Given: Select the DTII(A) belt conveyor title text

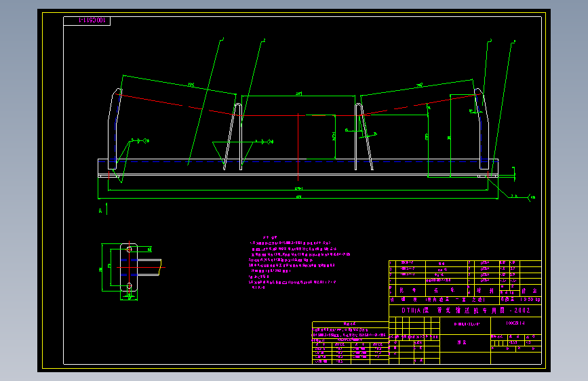Looking at the screenshot, I should pos(466,310).
